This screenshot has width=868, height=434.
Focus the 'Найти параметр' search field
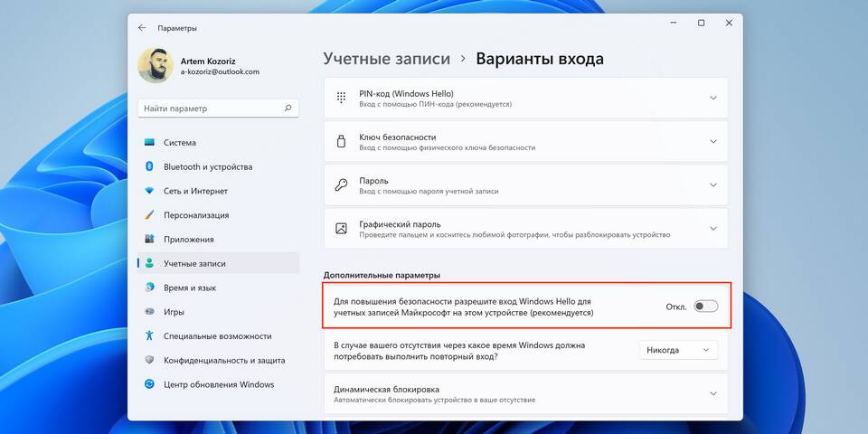[218, 108]
